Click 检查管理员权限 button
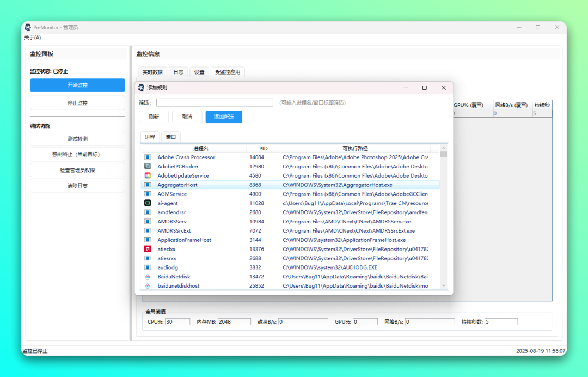The image size is (588, 377). [x=78, y=170]
